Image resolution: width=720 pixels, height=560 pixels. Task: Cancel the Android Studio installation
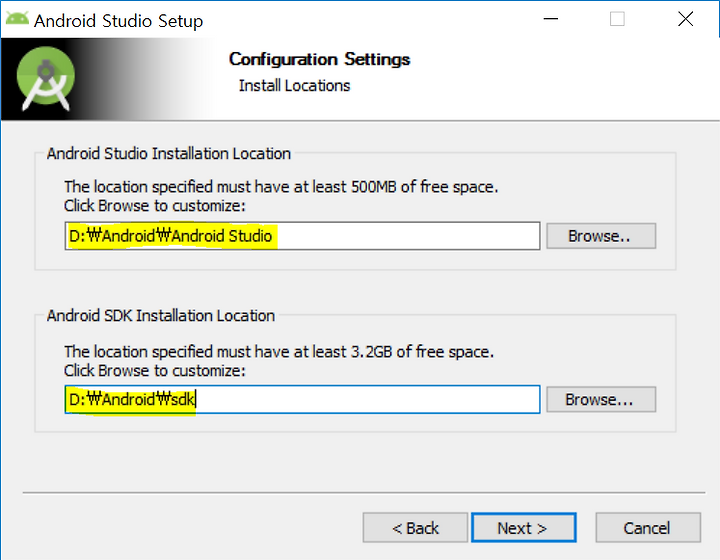(648, 528)
